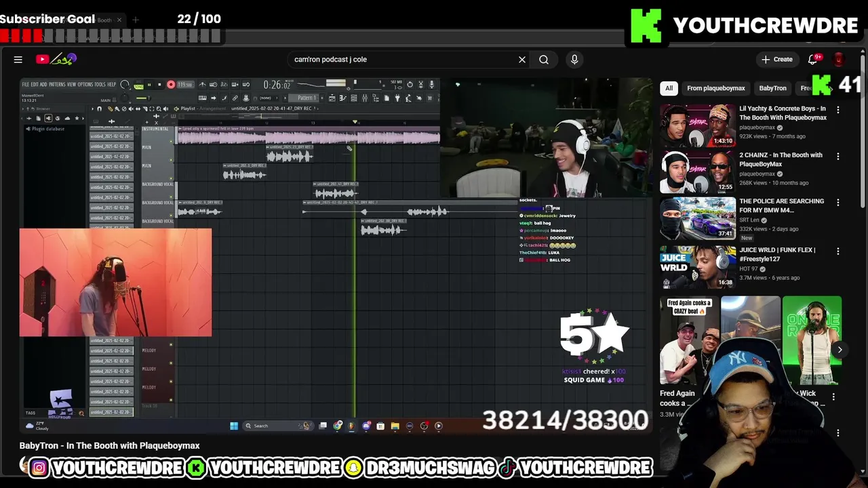
Task: Open FL Studio OPTIONS menu
Action: tap(85, 85)
